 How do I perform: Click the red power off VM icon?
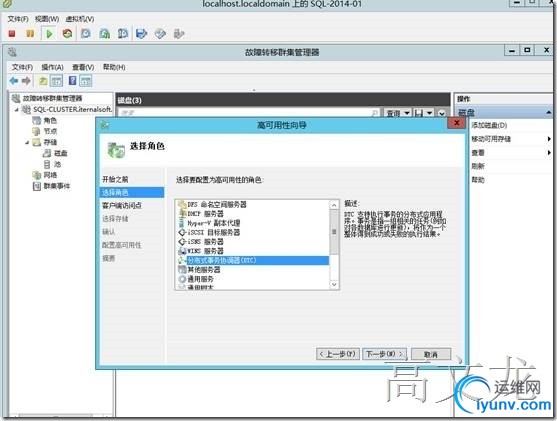pyautogui.click(x=12, y=34)
